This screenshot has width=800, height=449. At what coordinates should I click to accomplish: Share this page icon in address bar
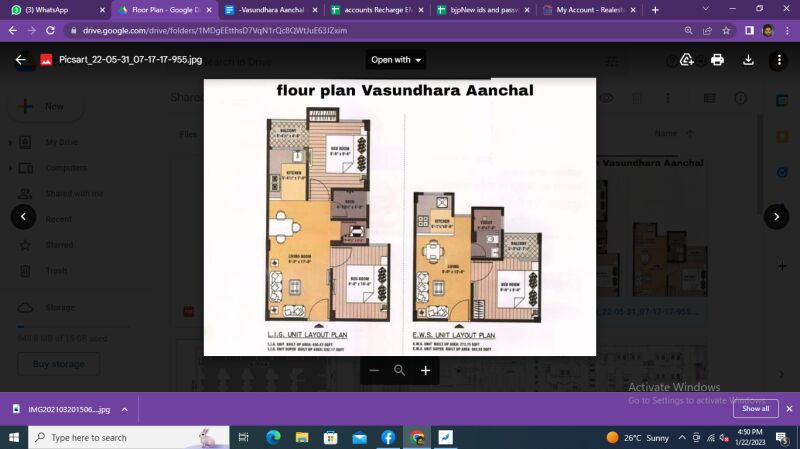point(707,31)
